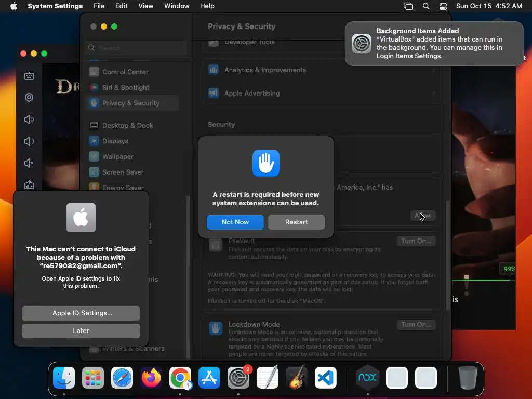Open Launchpad from the Dock
Image resolution: width=532 pixels, height=399 pixels.
point(93,378)
